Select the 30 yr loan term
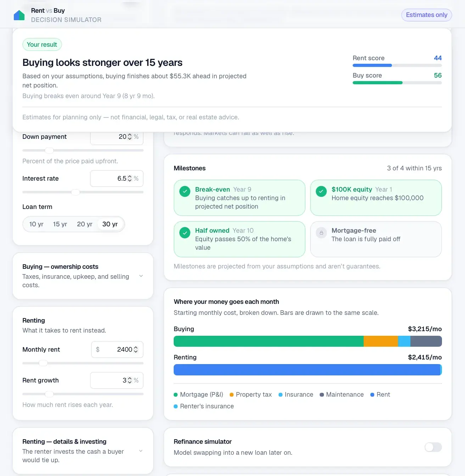 (x=110, y=224)
